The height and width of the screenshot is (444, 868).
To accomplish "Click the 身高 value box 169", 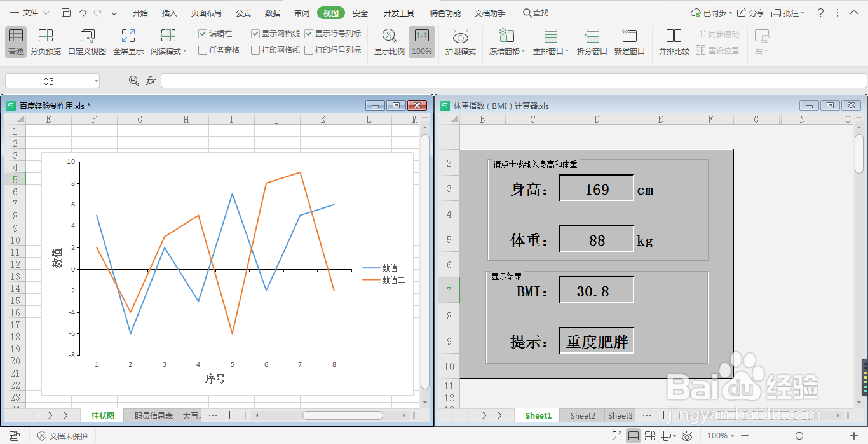I will pos(597,188).
